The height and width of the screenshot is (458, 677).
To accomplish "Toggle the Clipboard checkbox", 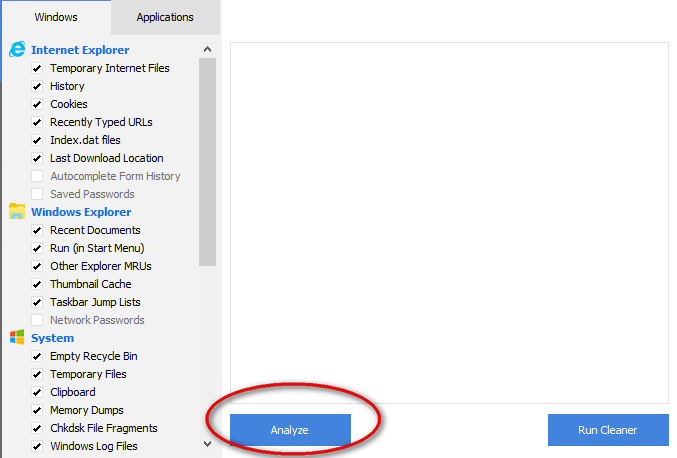I will tap(37, 392).
